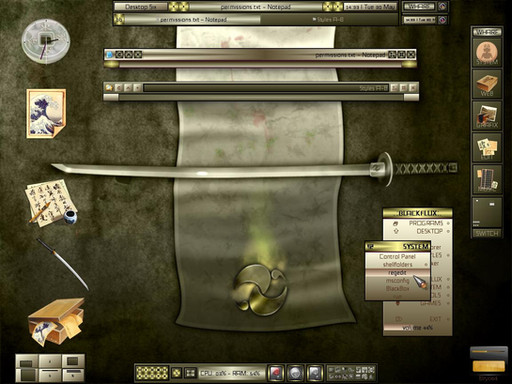Click the katana sword desktop icon
512x384 pixels.
coord(62,264)
